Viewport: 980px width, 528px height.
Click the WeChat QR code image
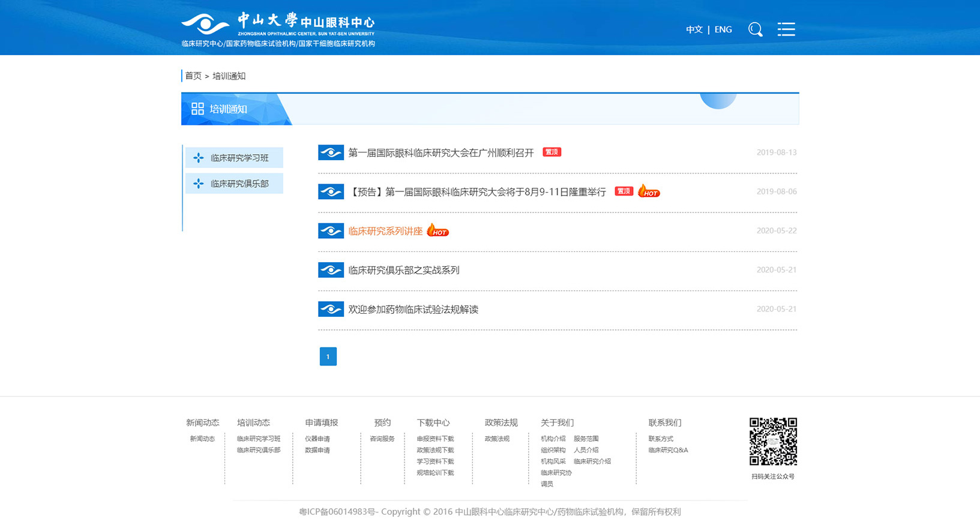(x=773, y=442)
